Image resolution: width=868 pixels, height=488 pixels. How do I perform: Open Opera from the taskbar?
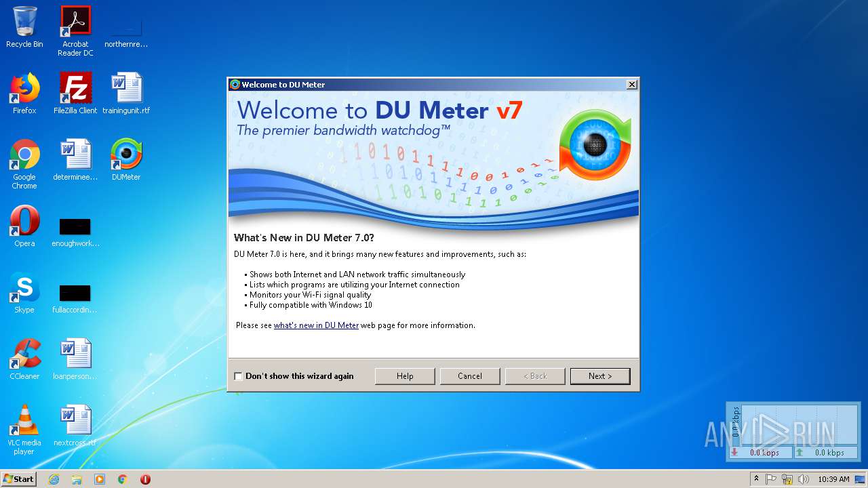pos(145,479)
